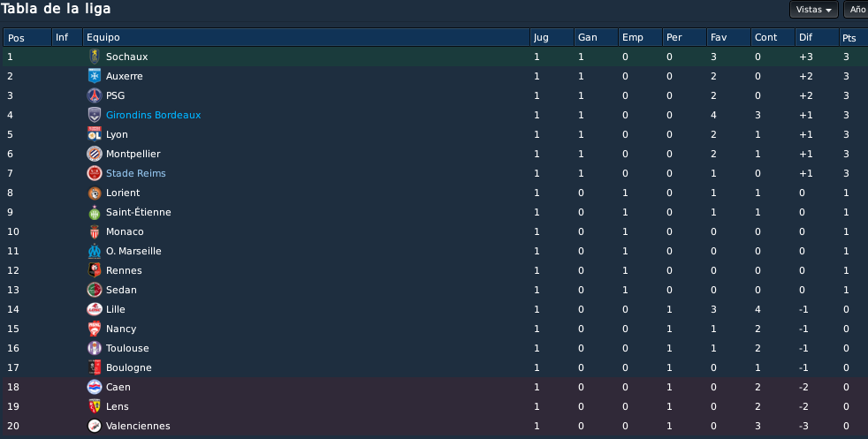Viewport: 868px width, 439px height.
Task: Sort by the Equipo column header
Action: click(306, 38)
